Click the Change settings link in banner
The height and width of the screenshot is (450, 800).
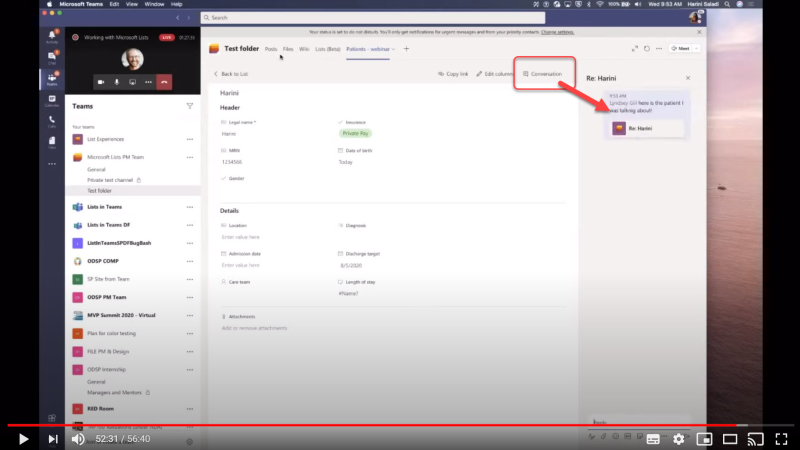557,32
